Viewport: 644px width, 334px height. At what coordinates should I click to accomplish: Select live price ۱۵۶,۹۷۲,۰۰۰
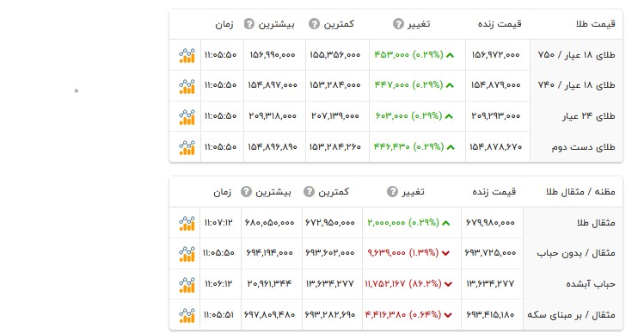[496, 55]
